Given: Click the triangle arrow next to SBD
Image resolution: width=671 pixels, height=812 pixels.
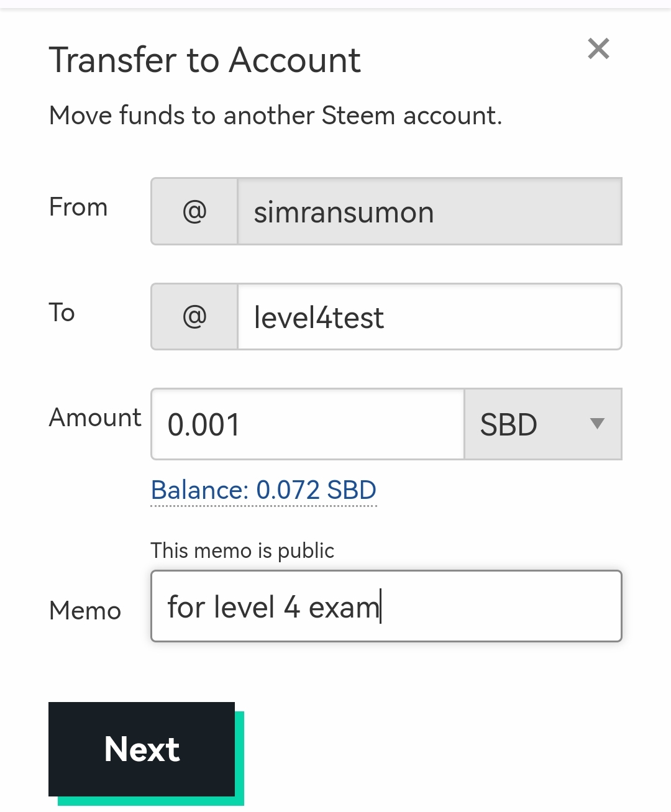Looking at the screenshot, I should tap(597, 424).
